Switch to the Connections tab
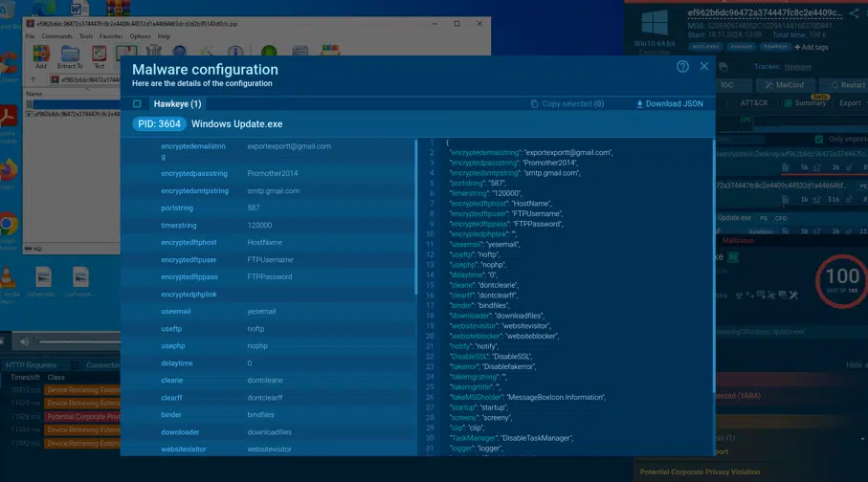 pyautogui.click(x=103, y=364)
